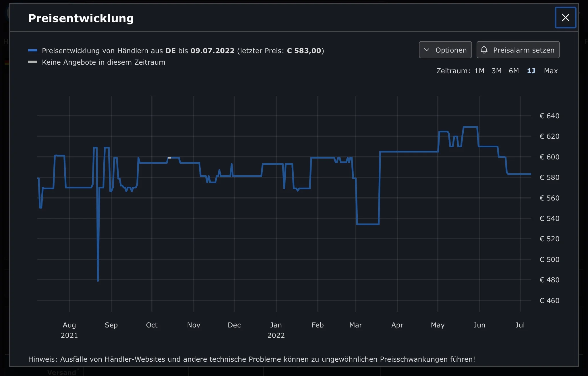This screenshot has height=376, width=588.
Task: Click the late-August price dip to €480
Action: coord(98,280)
